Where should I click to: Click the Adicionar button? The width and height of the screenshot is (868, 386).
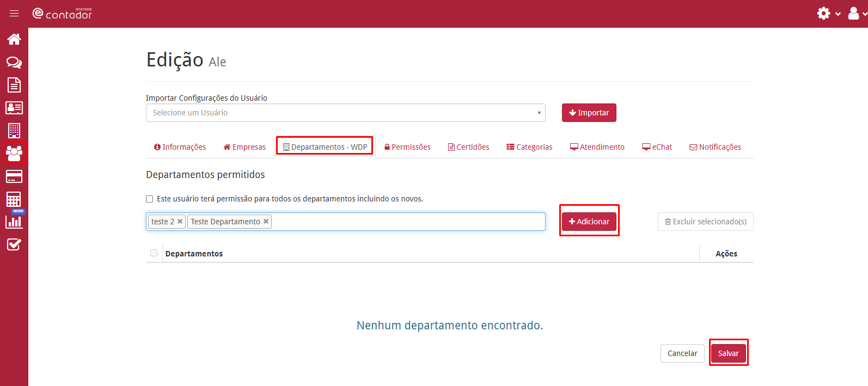tap(589, 222)
